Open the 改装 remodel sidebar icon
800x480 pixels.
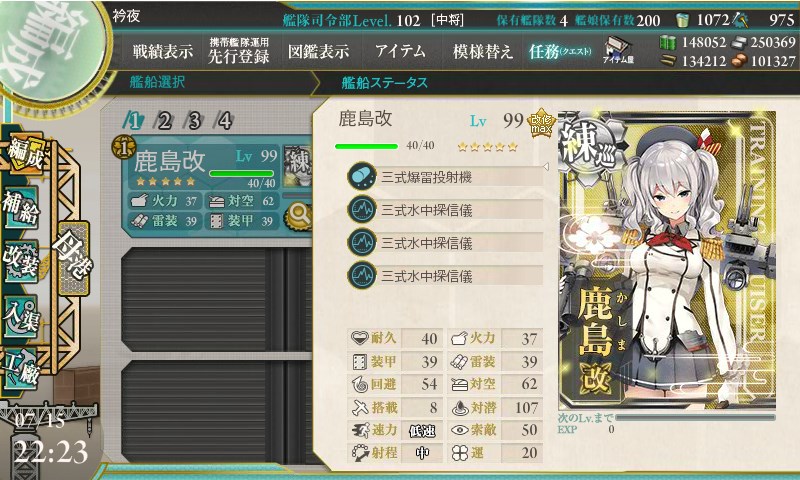(x=20, y=261)
